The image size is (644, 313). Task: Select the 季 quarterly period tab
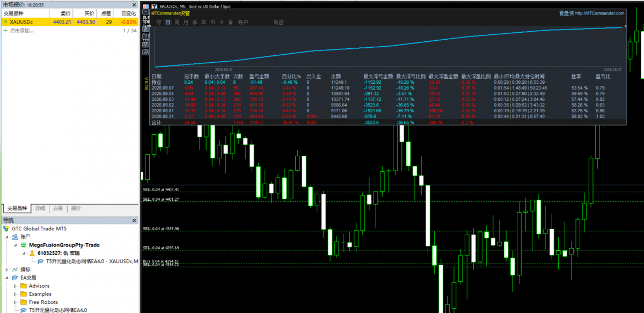point(195,23)
